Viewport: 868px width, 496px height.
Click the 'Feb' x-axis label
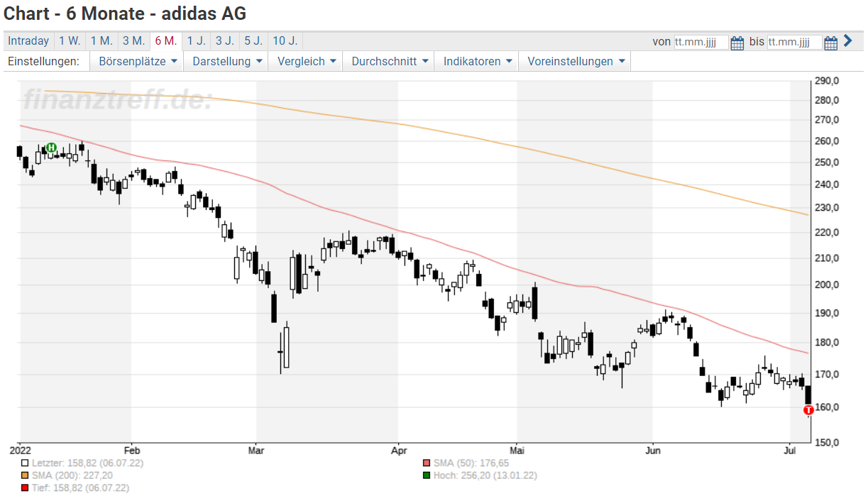coord(132,450)
